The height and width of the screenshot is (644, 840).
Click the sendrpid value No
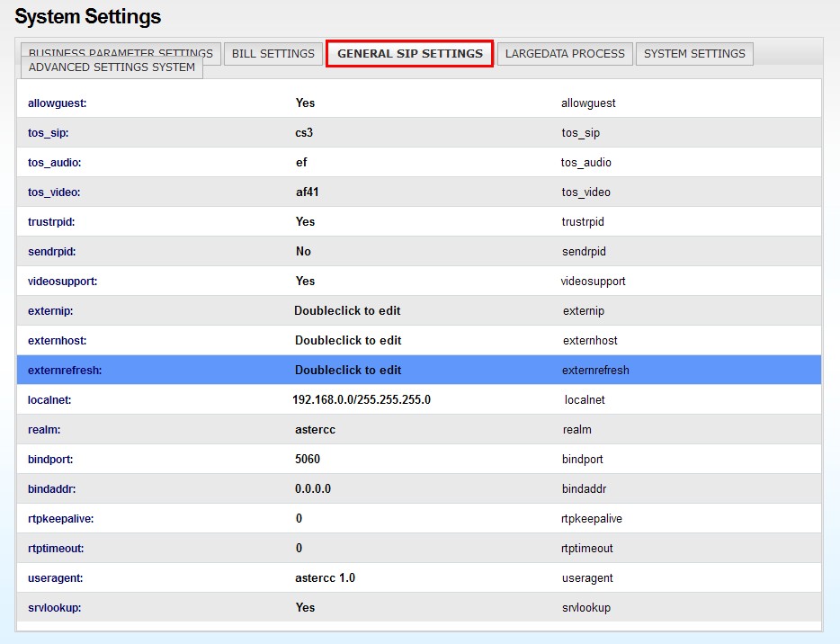pyautogui.click(x=303, y=251)
